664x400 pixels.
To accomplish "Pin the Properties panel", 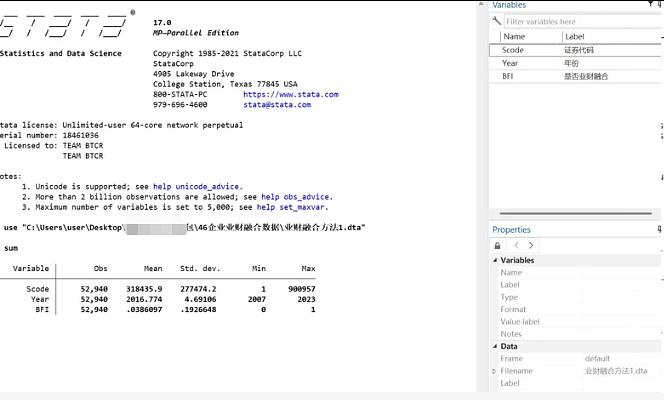I will pyautogui.click(x=660, y=229).
